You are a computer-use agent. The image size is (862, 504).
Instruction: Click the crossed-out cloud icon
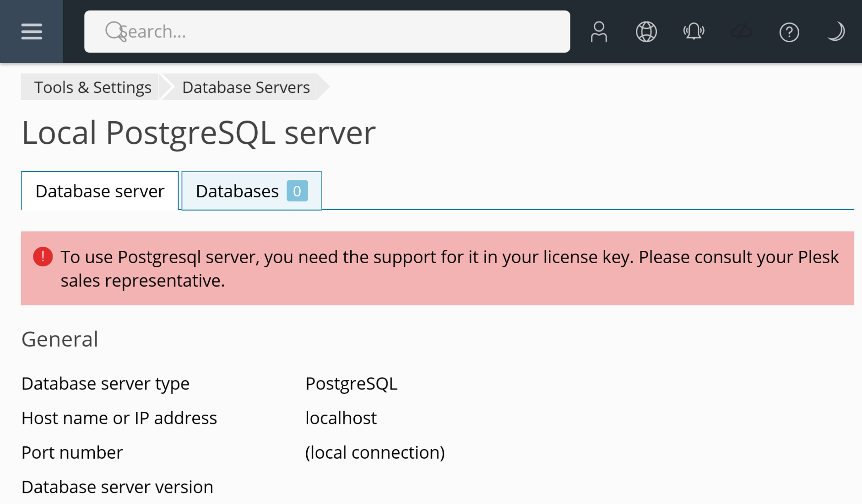(x=741, y=32)
